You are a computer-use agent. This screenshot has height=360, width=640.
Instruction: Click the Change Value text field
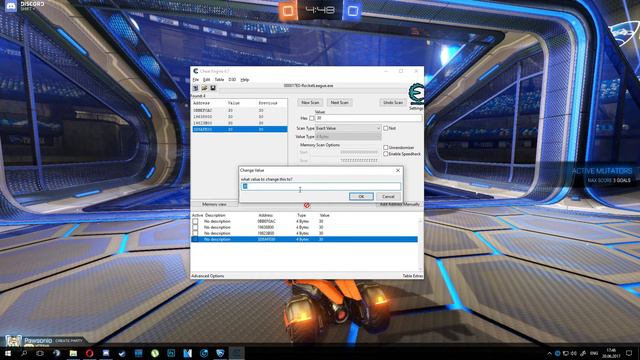(321, 186)
